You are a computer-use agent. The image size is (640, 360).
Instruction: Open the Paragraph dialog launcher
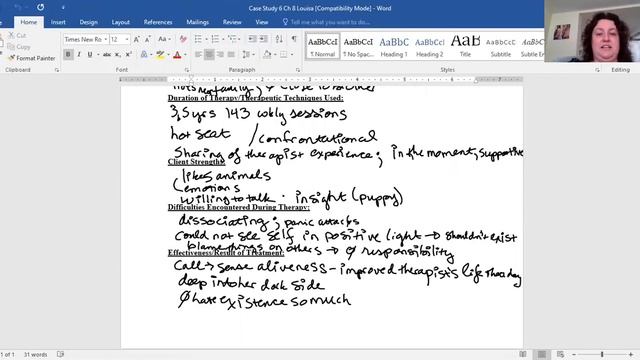(x=298, y=70)
